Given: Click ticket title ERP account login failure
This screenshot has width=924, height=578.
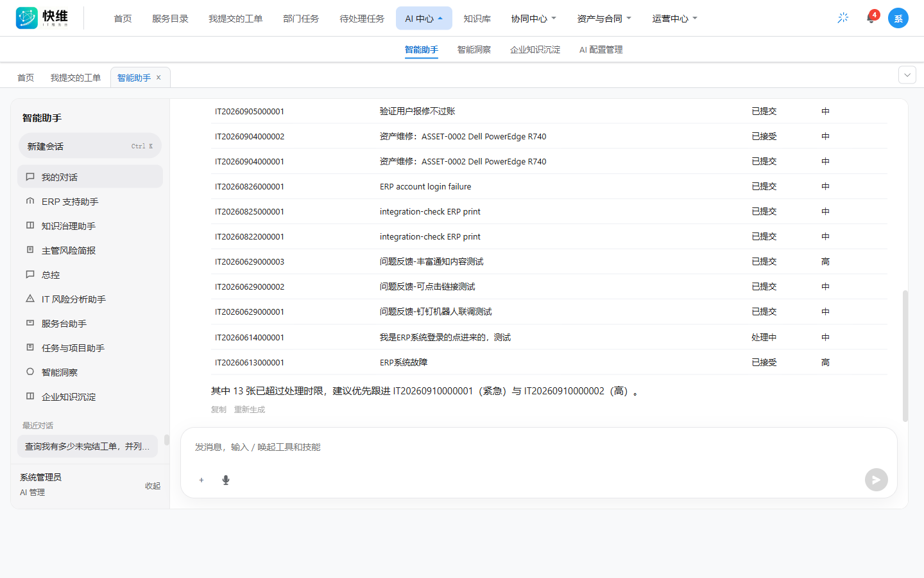Looking at the screenshot, I should tap(425, 187).
